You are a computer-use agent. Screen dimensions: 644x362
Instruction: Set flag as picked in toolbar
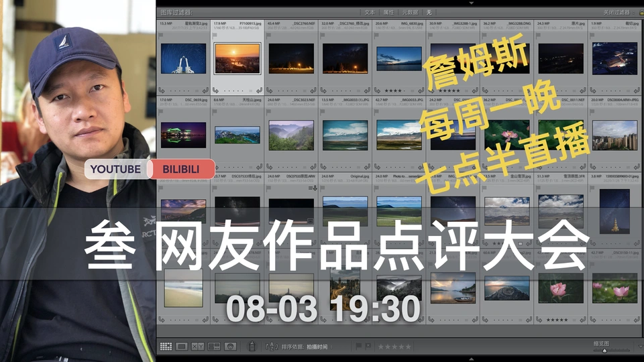[359, 347]
